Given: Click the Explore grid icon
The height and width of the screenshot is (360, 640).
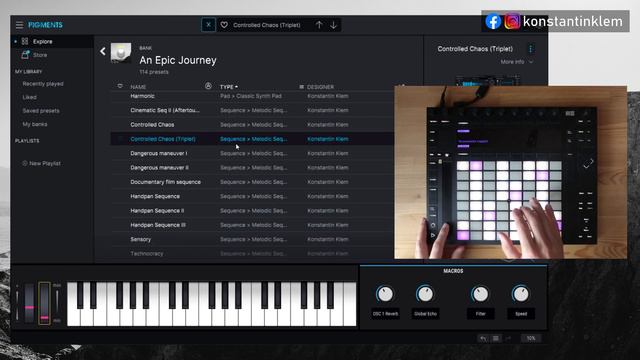Looking at the screenshot, I should click(x=25, y=41).
